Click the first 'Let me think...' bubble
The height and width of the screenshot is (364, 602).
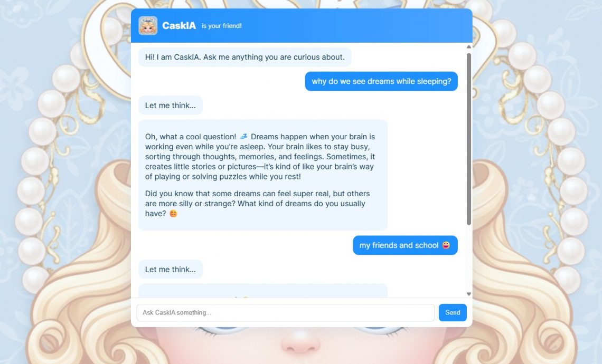pyautogui.click(x=171, y=105)
